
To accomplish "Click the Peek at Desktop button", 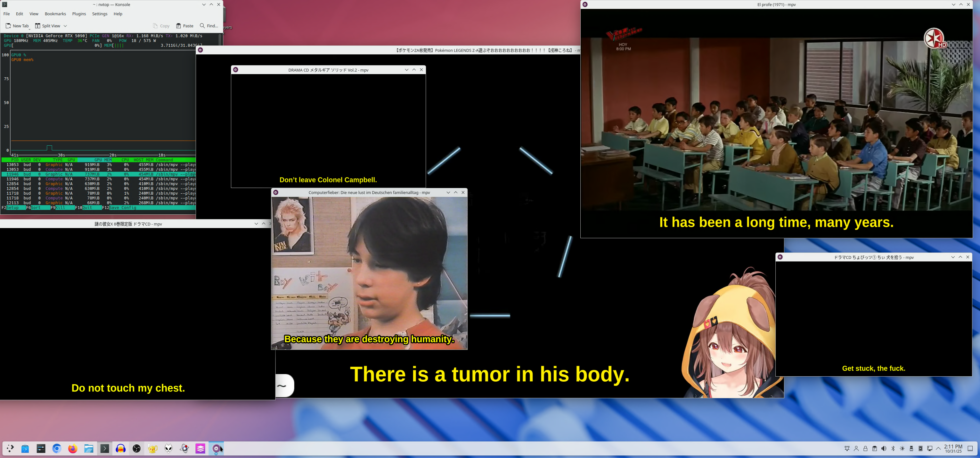I will (970, 448).
